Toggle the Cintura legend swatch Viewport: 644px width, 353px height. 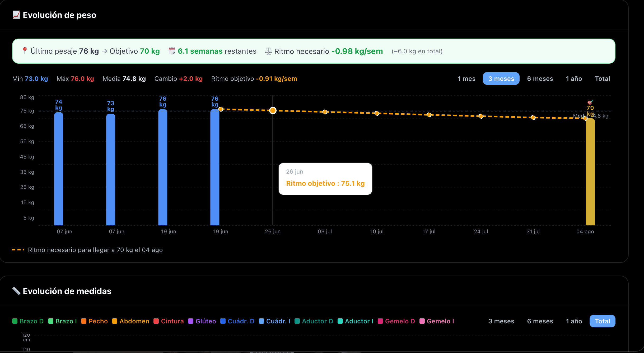tap(156, 321)
